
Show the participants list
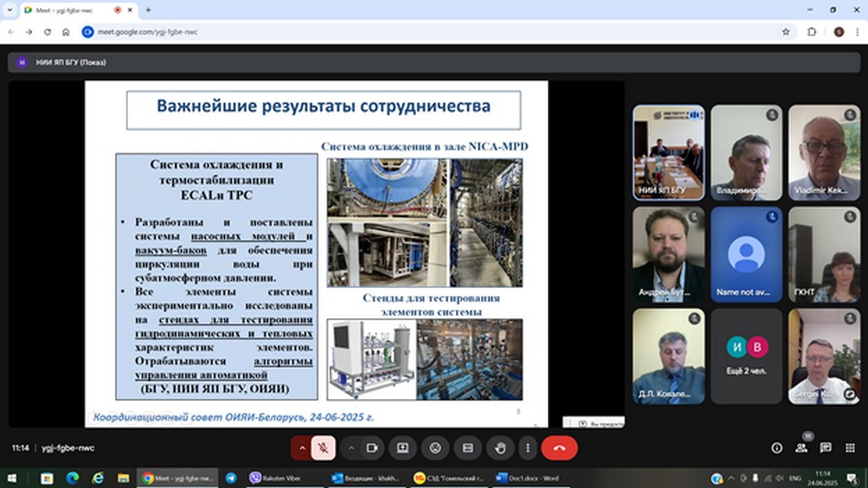tap(801, 447)
